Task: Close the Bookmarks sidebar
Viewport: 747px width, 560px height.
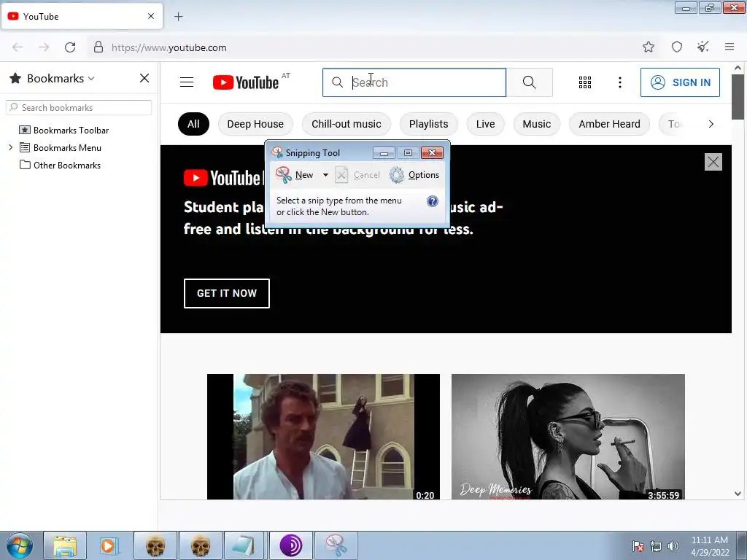Action: 144,78
